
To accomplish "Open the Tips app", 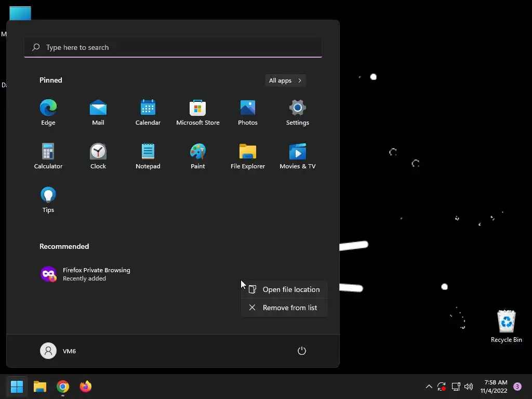I will [48, 200].
